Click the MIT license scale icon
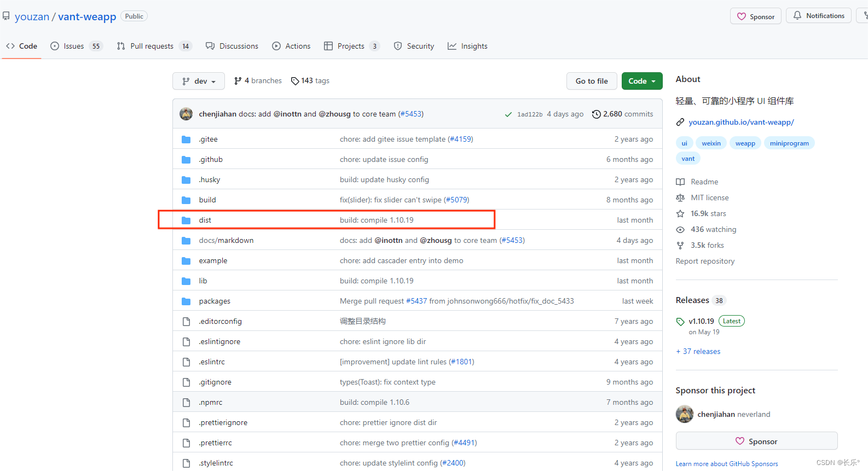The width and height of the screenshot is (868, 471). point(680,198)
